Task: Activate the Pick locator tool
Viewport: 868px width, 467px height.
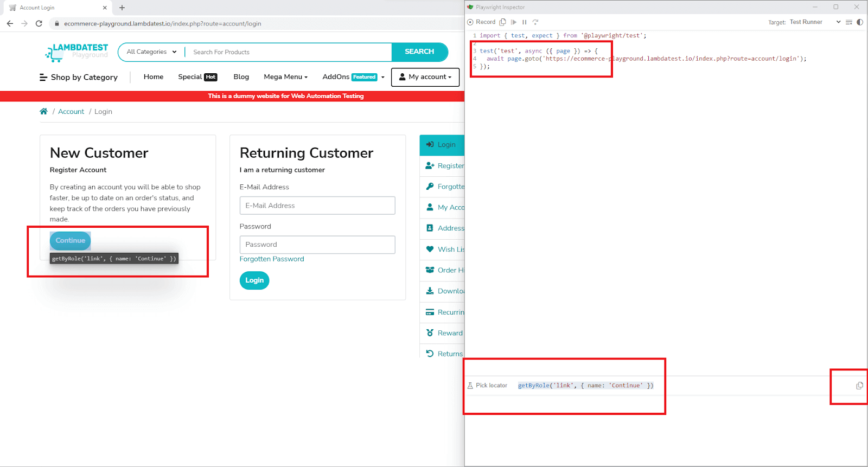Action: pos(487,386)
